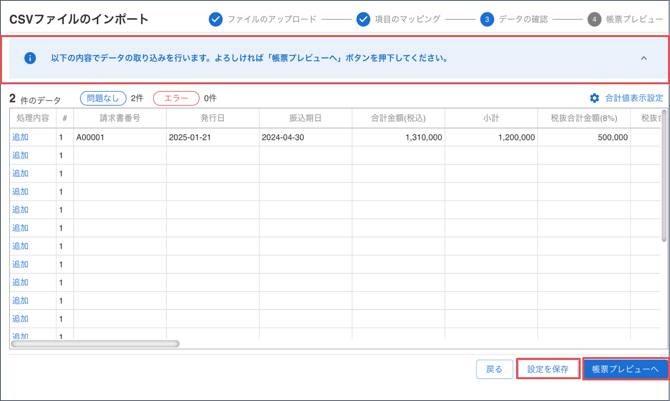Click the 合計金額(税込) column header

[398, 118]
